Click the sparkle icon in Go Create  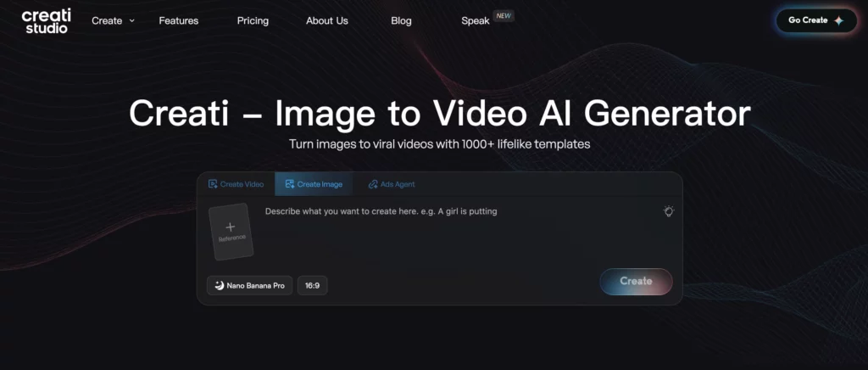coord(839,20)
